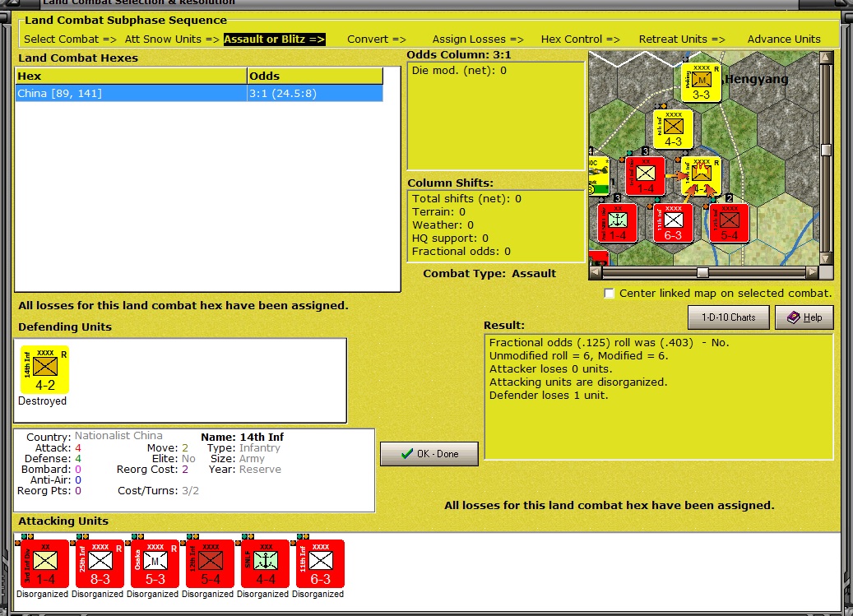853x616 pixels.
Task: Open the 1-D-10 Charts
Action: (x=729, y=317)
